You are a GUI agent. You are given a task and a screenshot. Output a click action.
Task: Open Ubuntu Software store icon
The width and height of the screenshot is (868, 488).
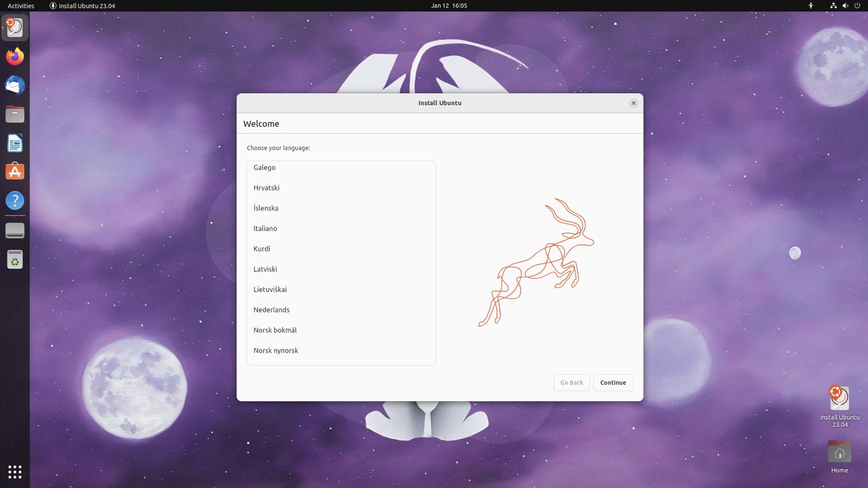pos(15,172)
